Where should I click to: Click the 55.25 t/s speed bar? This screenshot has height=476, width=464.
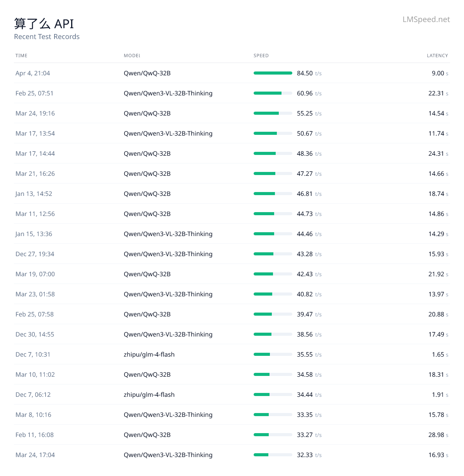tap(273, 113)
